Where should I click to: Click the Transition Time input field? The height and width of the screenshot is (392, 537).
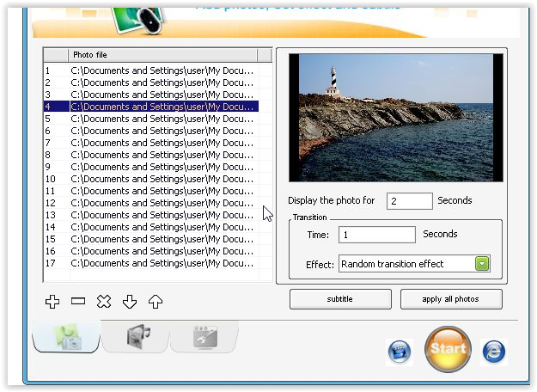point(376,235)
